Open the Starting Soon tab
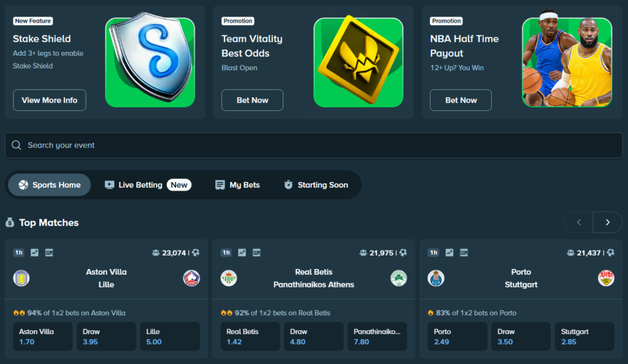This screenshot has width=628, height=364. (x=316, y=185)
